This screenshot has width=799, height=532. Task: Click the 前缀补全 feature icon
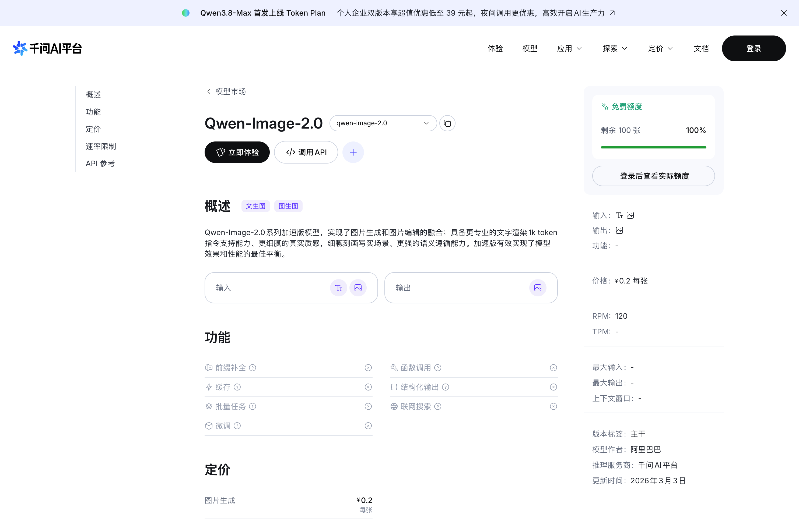pyautogui.click(x=209, y=368)
